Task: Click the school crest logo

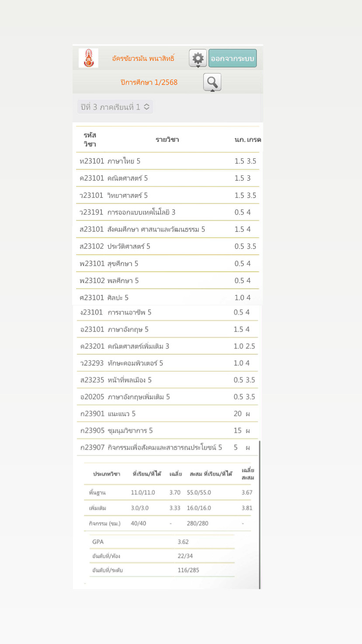Action: point(88,58)
